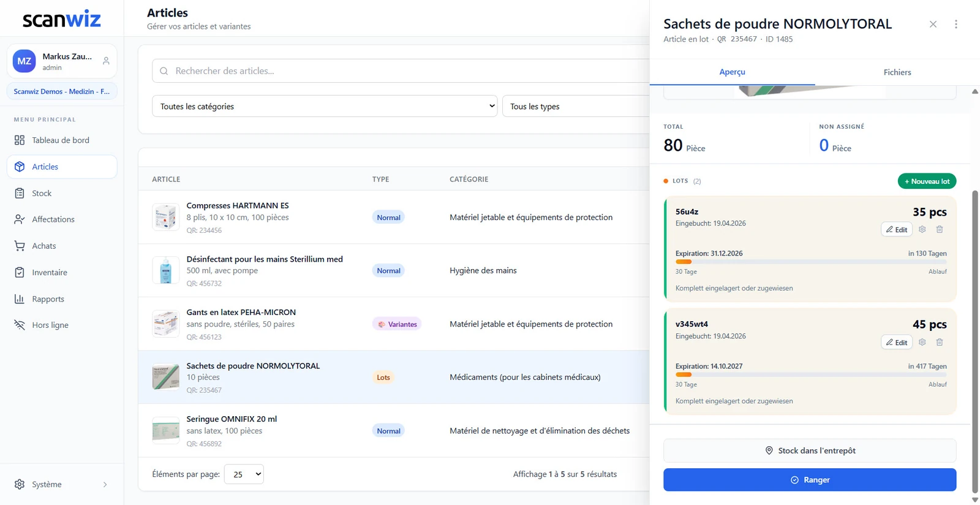Viewport: 980px width, 505px height.
Task: Open the items per page dropdown
Action: [244, 474]
